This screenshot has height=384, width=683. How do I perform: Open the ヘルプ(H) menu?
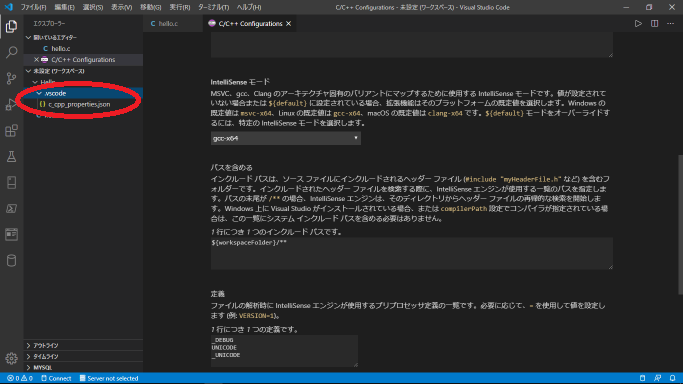coord(249,7)
